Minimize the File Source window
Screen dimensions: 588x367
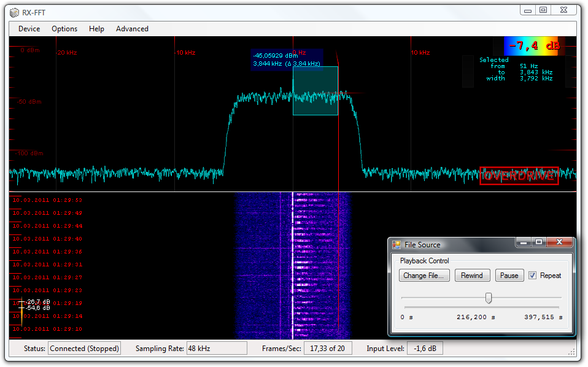[x=524, y=242]
